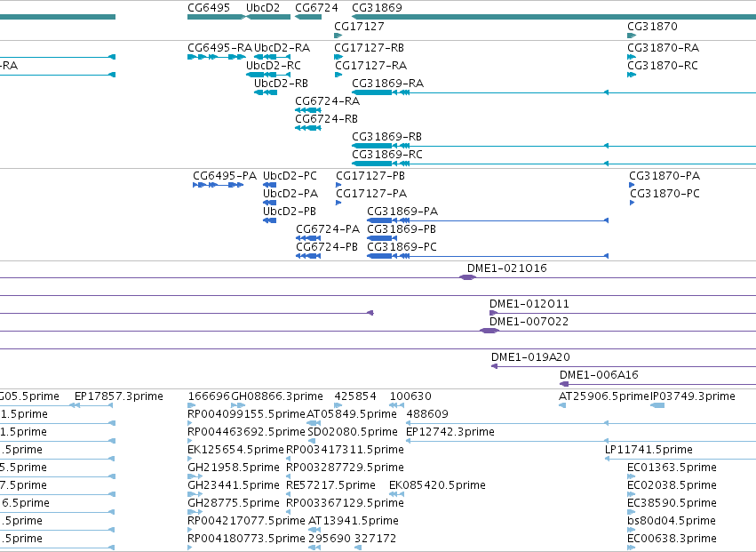Select transcript CG31870-RC
The height and width of the screenshot is (552, 756).
[663, 66]
